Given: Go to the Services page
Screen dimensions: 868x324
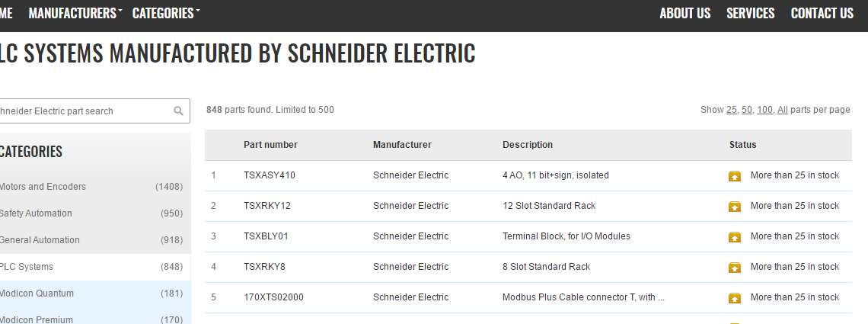Looking at the screenshot, I should click(x=750, y=13).
